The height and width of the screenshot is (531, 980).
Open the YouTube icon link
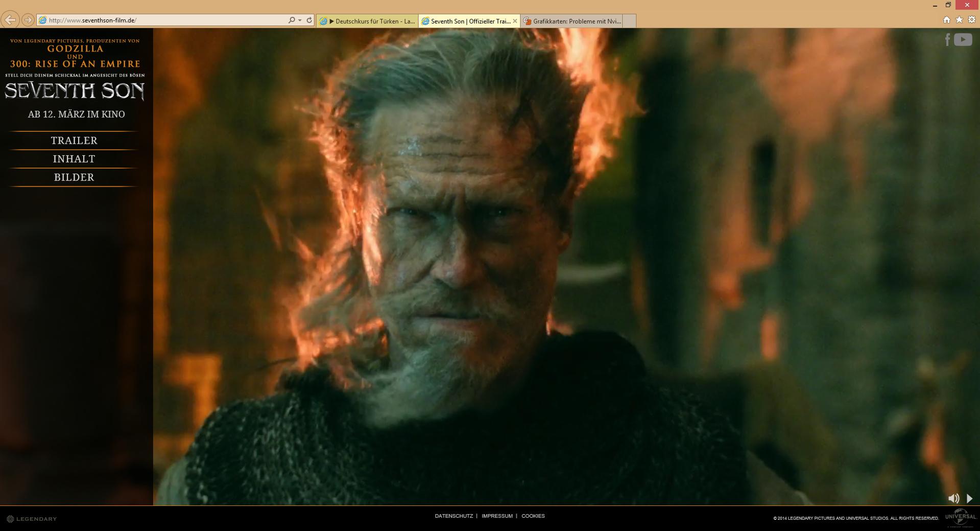[963, 39]
